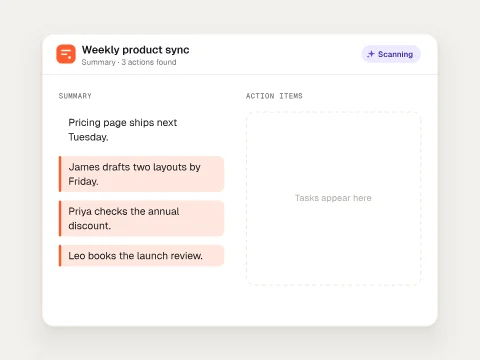Click the sparkle icon in Scanning badge
Image resolution: width=480 pixels, height=360 pixels.
[x=371, y=54]
